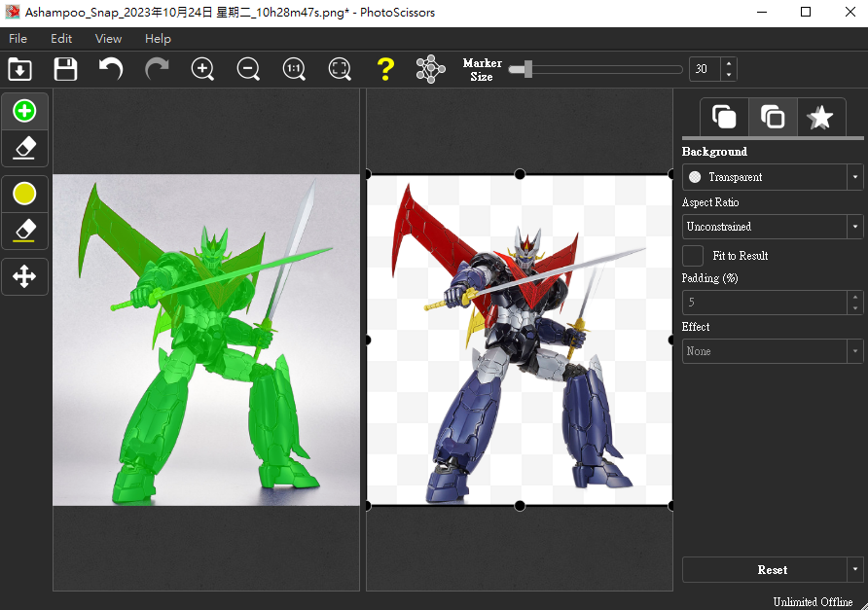The width and height of the screenshot is (868, 610).
Task: Switch to the first filled layers tab
Action: click(724, 117)
